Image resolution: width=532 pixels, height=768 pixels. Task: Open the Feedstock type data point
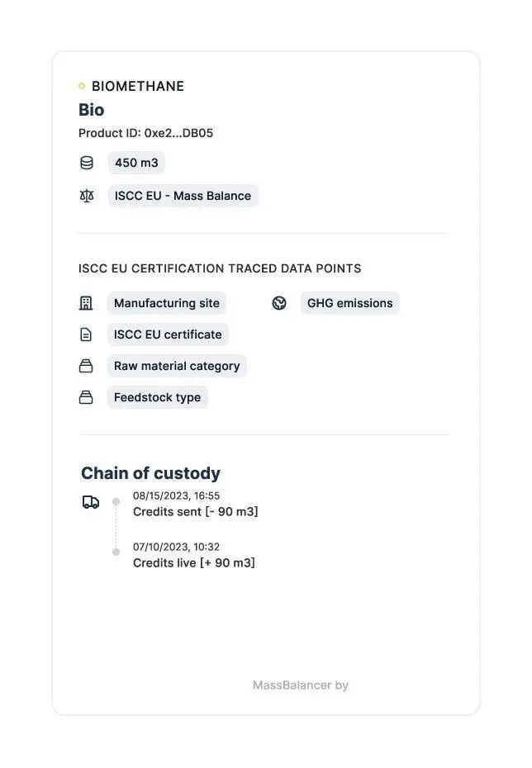pyautogui.click(x=157, y=397)
